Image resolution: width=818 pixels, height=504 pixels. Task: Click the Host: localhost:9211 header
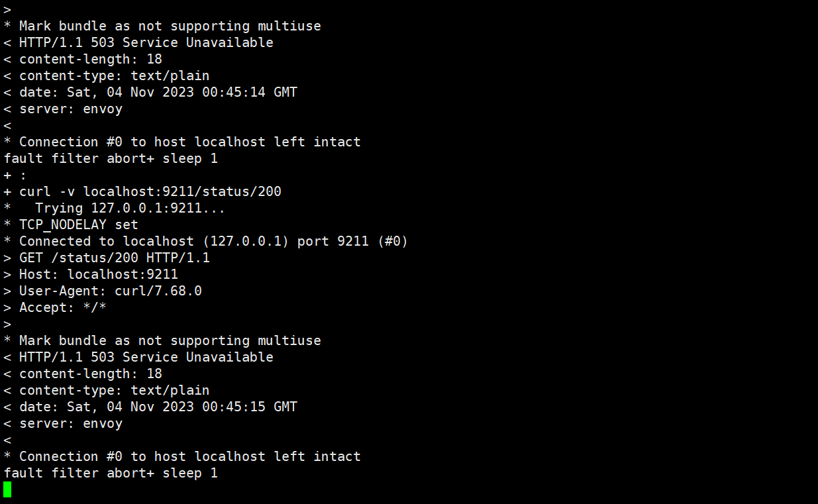(x=91, y=274)
